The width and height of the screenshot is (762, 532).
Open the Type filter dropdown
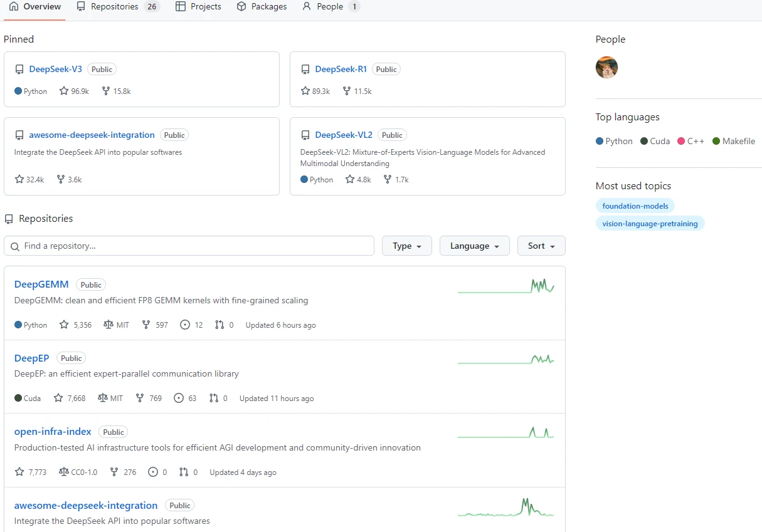click(x=406, y=246)
